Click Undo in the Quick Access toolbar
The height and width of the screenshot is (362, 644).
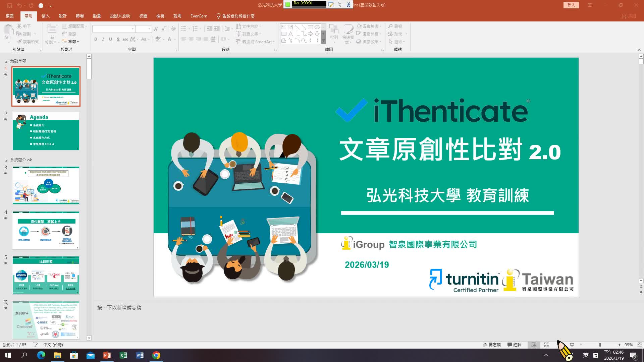(19, 5)
